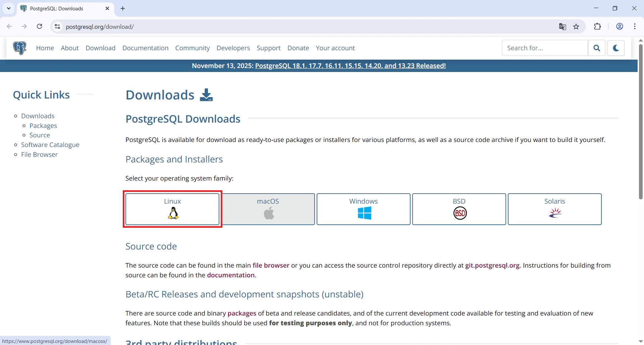Open the Support nav item
Image resolution: width=644 pixels, height=345 pixels.
(269, 48)
